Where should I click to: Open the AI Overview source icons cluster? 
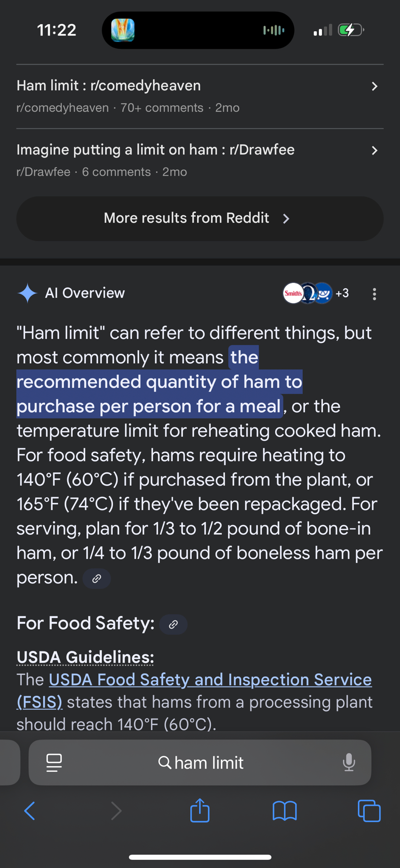315,293
